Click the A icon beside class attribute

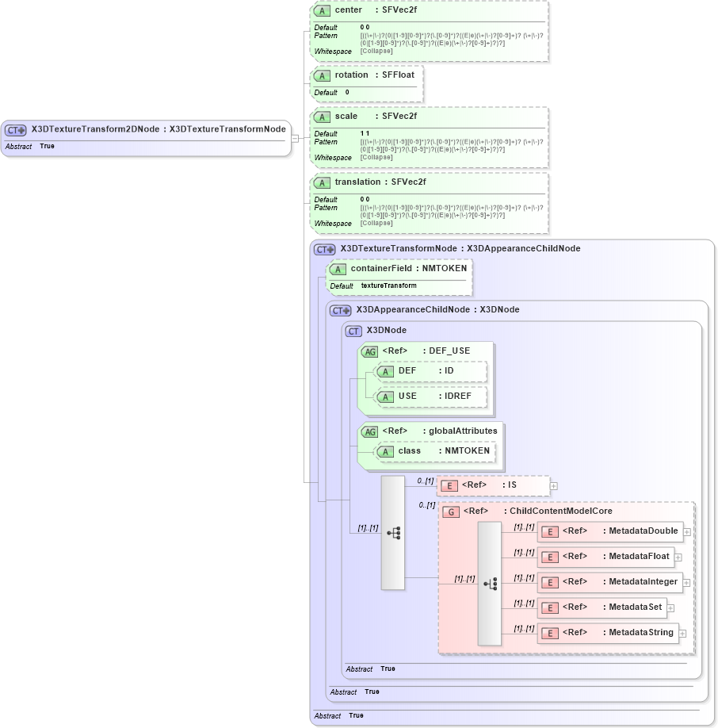pyautogui.click(x=385, y=452)
